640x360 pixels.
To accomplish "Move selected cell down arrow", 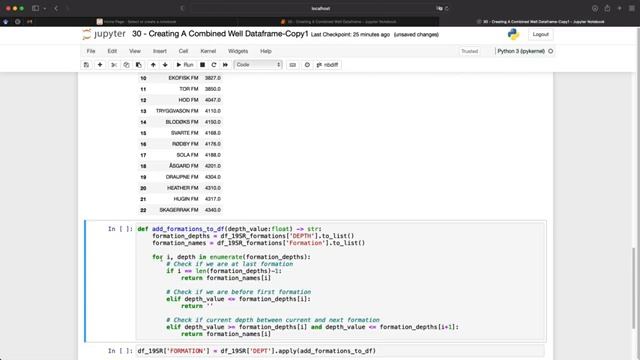I will point(165,65).
